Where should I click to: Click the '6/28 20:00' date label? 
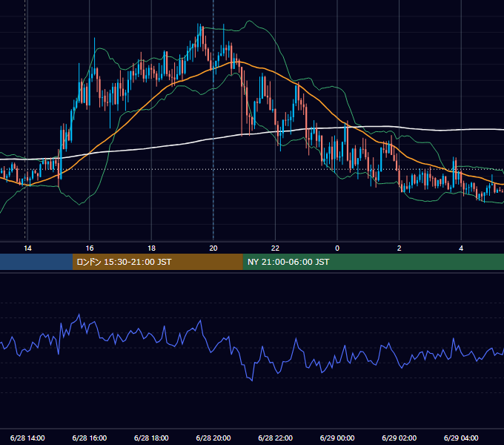coord(213,438)
